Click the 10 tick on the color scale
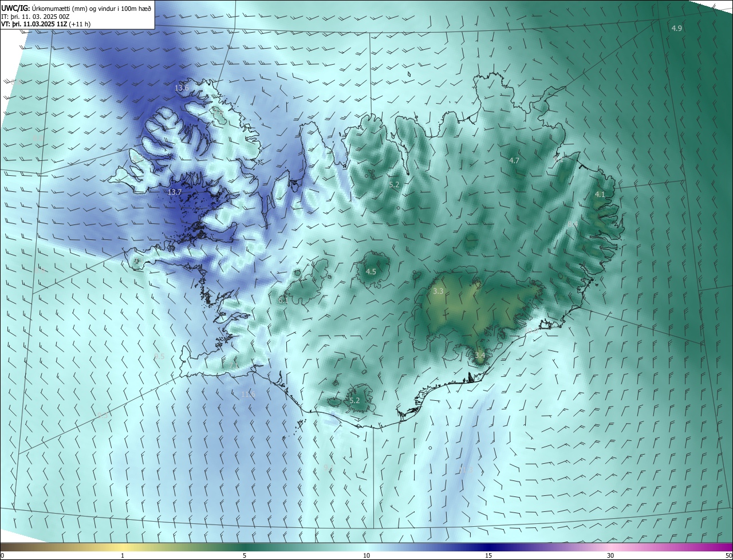Viewport: 733px width, 560px height. coord(366,555)
